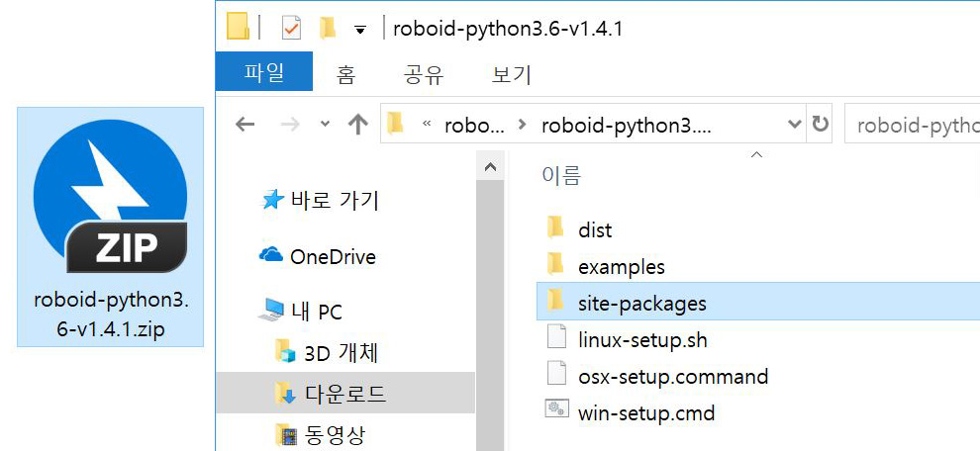Screen dimensions: 980x451
Task: Click the roboid-python3.... breadcrumb segment
Action: point(627,126)
